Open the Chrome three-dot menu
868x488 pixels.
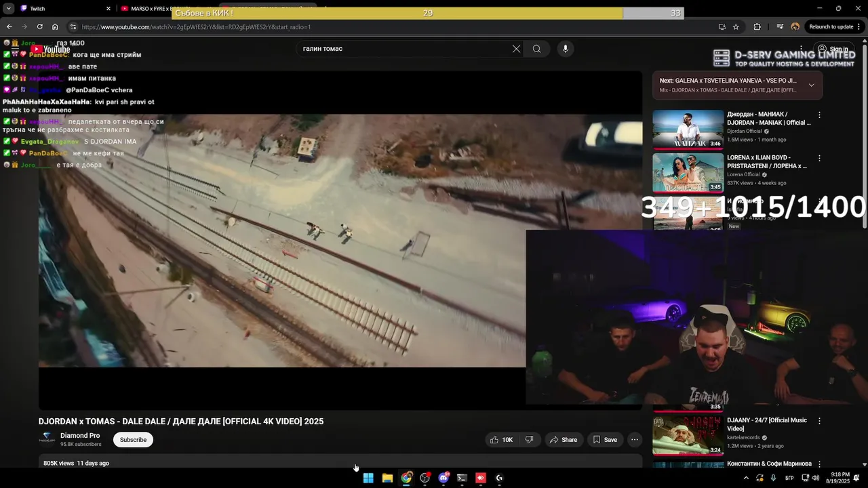(859, 27)
